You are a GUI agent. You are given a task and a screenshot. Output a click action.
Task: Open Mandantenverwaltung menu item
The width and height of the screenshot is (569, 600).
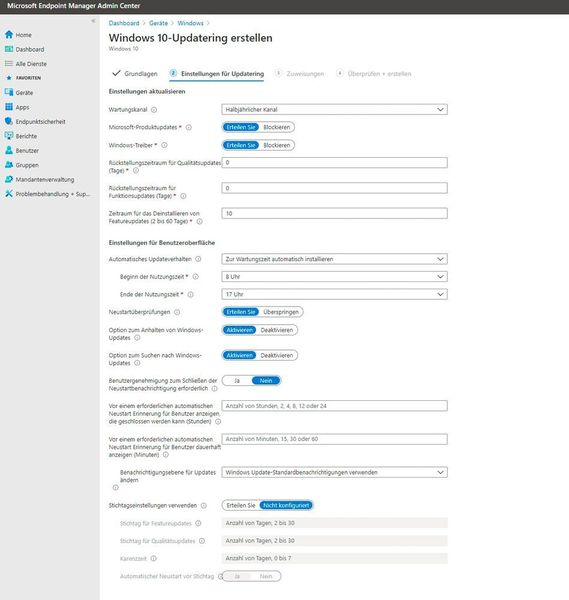(x=45, y=179)
